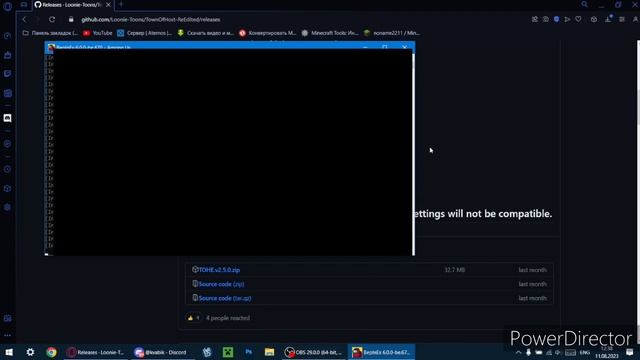640x360 pixels.
Task: Open the notification center icon
Action: [630, 352]
